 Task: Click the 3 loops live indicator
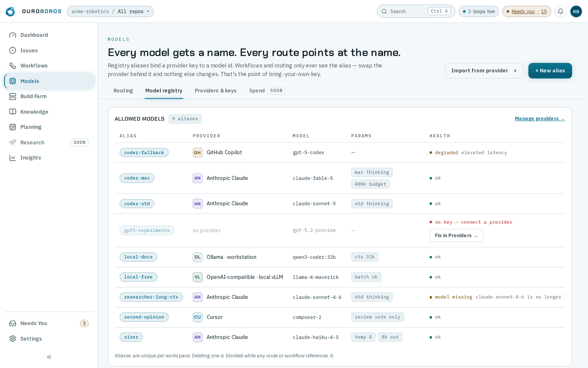coord(479,11)
